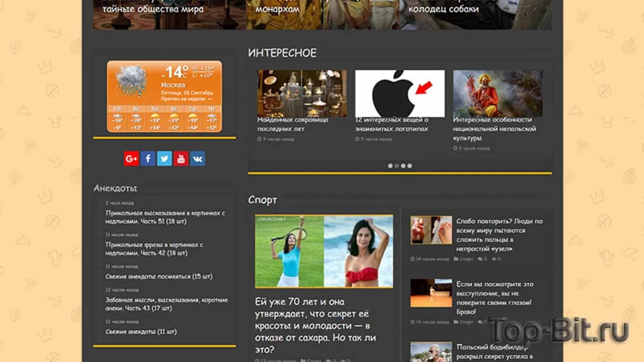Open the YouTube channel icon
This screenshot has width=644, height=362.
[x=181, y=159]
